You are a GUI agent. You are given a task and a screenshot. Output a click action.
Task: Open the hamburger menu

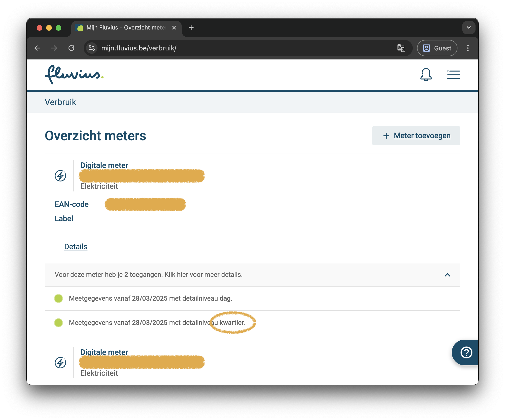[453, 75]
